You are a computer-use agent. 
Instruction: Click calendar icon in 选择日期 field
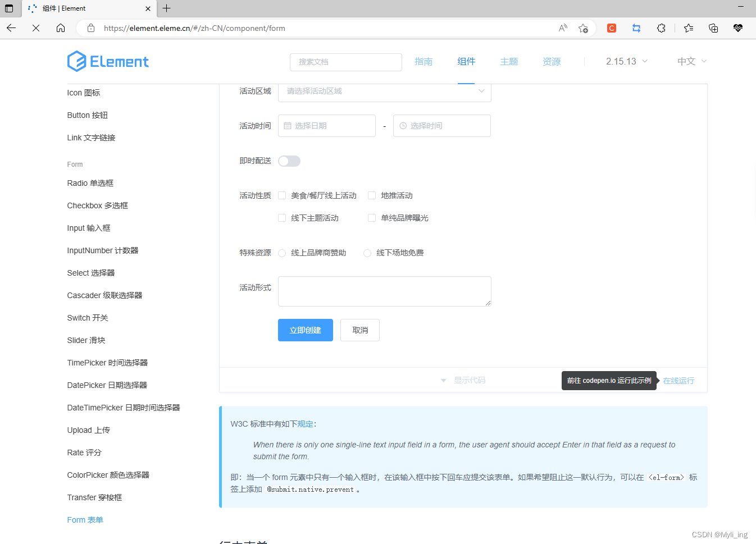pos(288,126)
